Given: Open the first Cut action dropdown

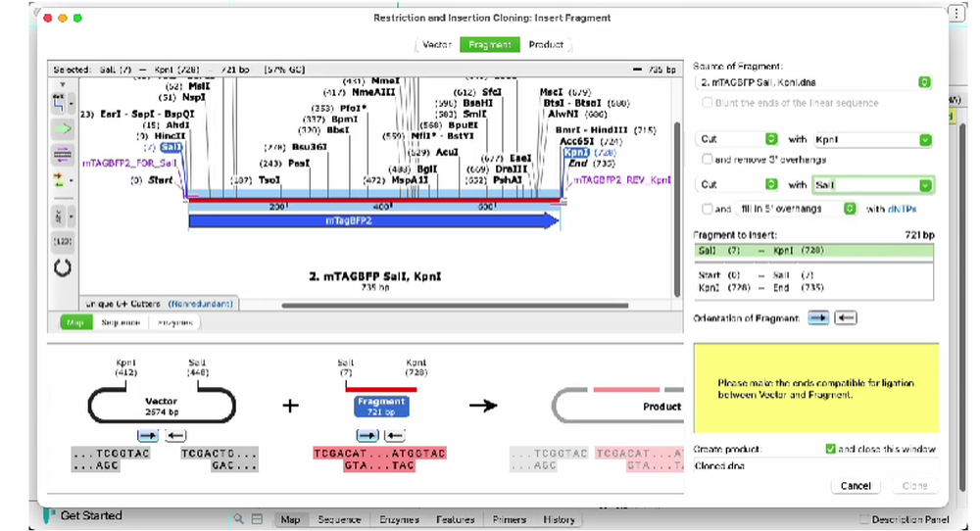Looking at the screenshot, I should 738,139.
